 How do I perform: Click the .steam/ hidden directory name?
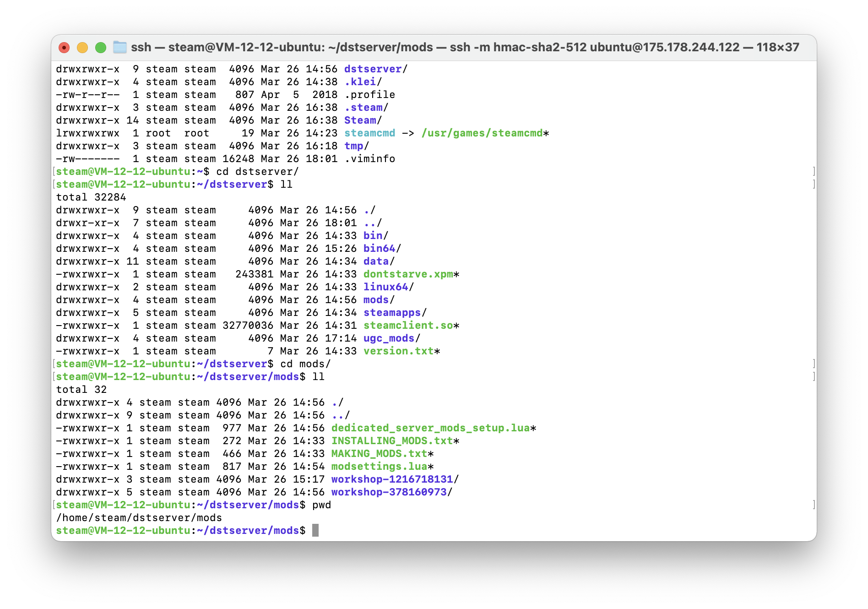(366, 108)
